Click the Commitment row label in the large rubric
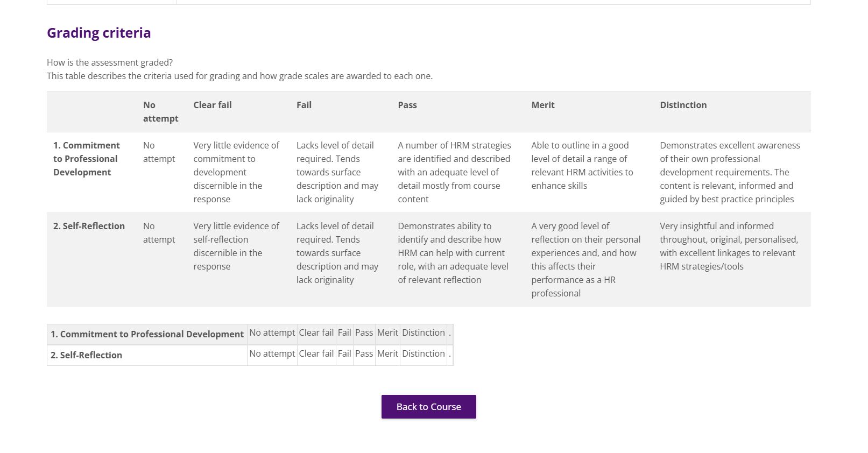The width and height of the screenshot is (868, 453). 86,159
